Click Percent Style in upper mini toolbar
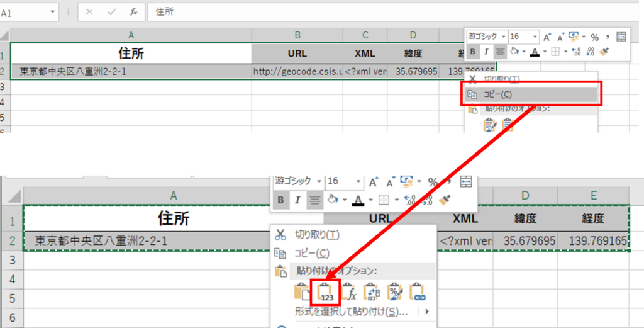The width and height of the screenshot is (644, 328). pos(594,37)
